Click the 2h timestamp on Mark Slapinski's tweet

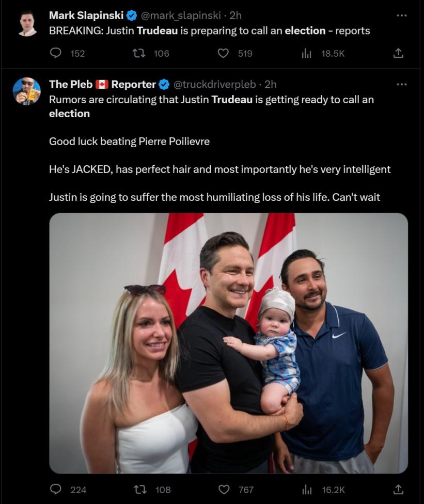[235, 15]
